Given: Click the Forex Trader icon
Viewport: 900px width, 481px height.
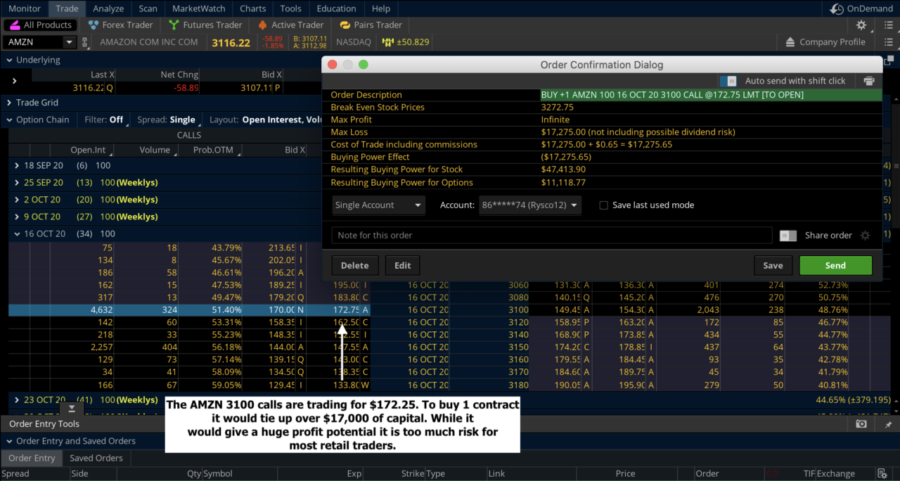Looking at the screenshot, I should point(93,25).
